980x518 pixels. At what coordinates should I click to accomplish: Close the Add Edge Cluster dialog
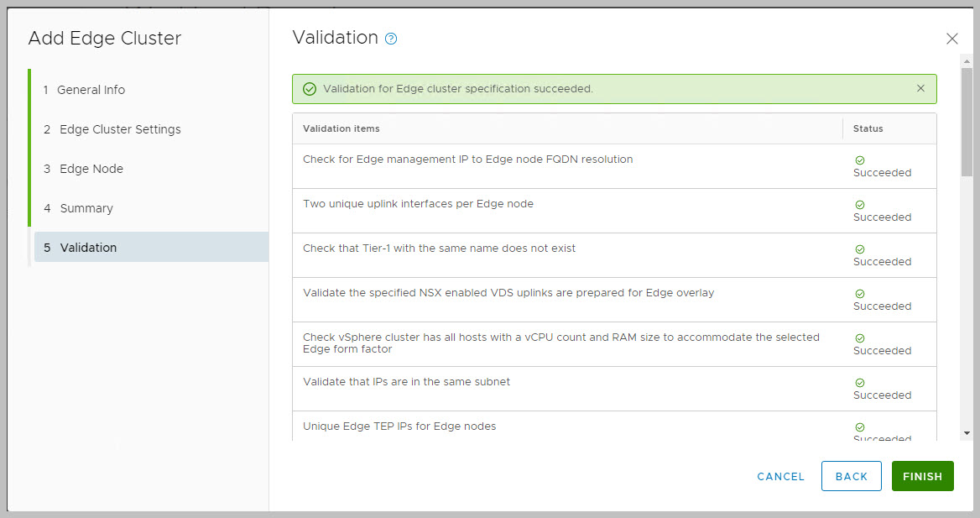click(x=951, y=39)
